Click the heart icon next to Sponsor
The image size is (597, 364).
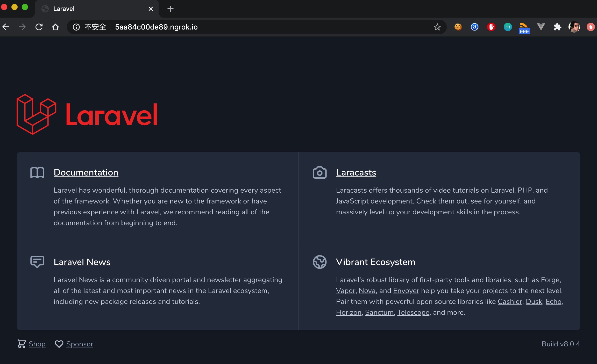pyautogui.click(x=59, y=344)
